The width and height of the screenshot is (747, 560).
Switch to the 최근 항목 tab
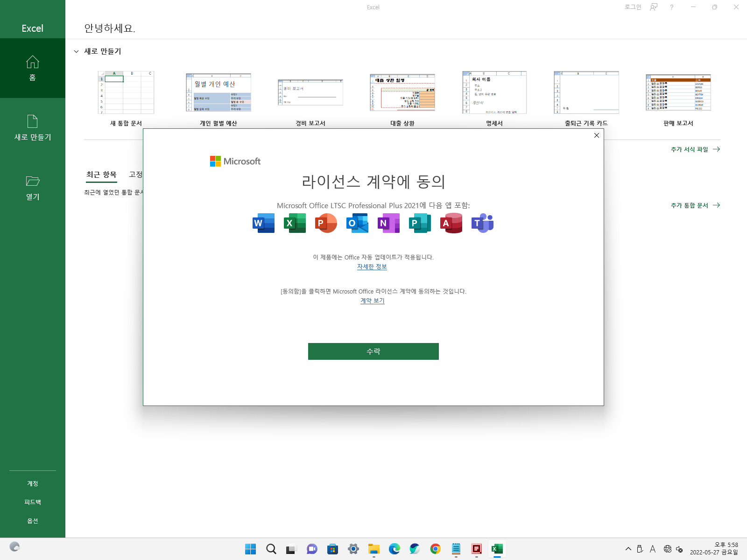101,175
